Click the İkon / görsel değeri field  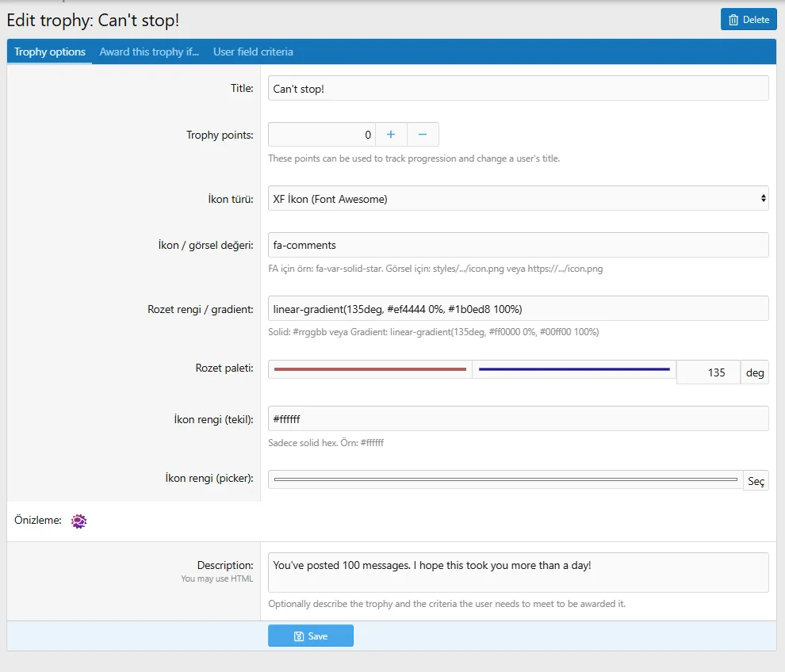(x=518, y=245)
